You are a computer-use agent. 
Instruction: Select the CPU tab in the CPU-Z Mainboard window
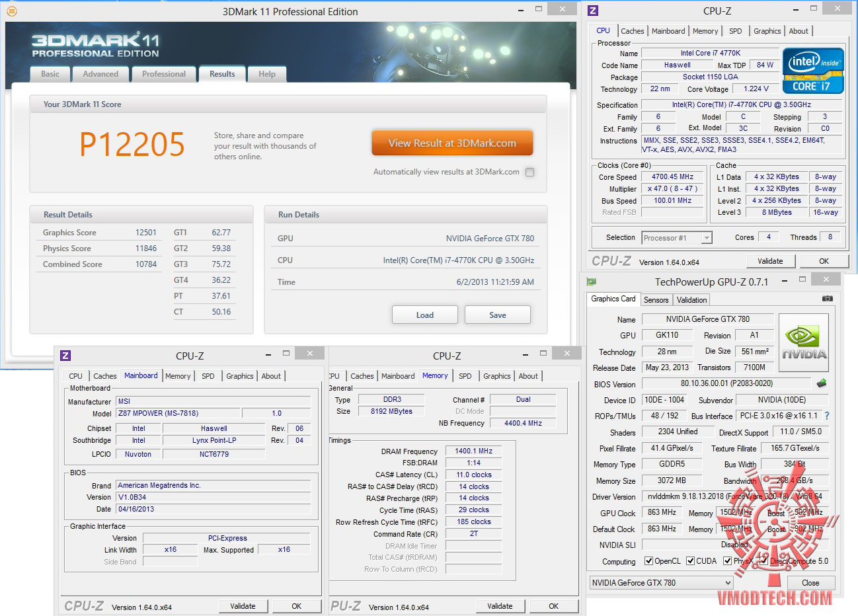point(76,376)
